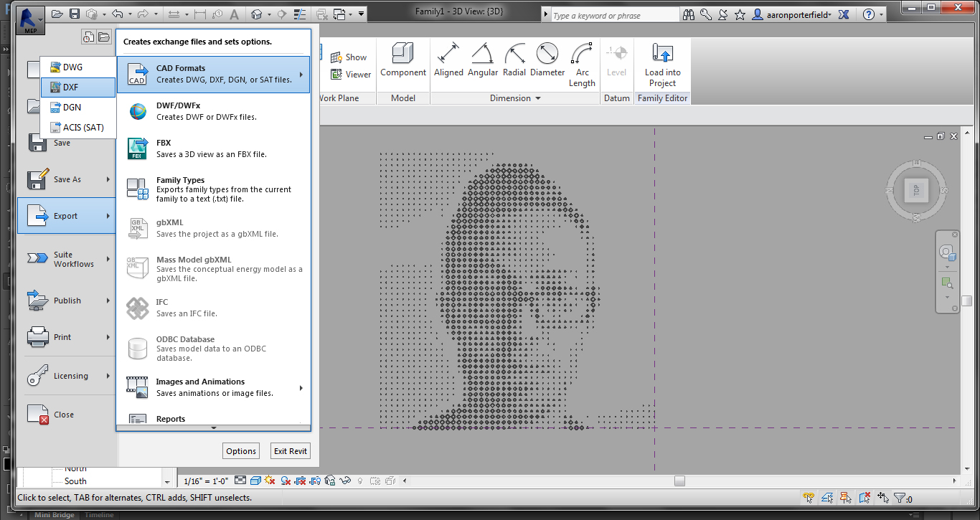Click the Thin Lines icon in Quick Access

pyautogui.click(x=301, y=14)
